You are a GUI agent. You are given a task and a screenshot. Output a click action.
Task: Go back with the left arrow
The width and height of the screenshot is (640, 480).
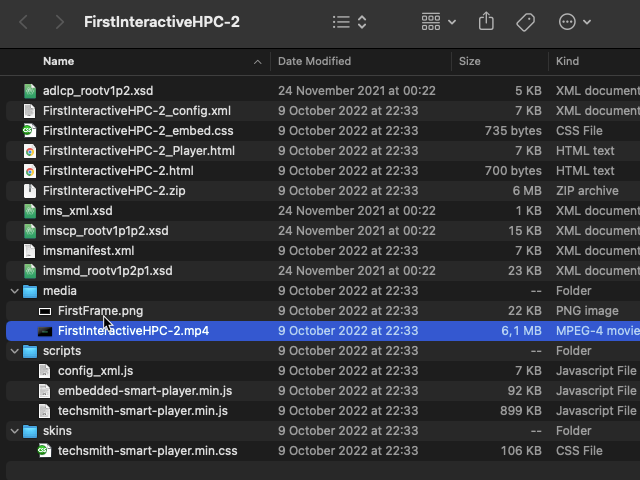[24, 22]
